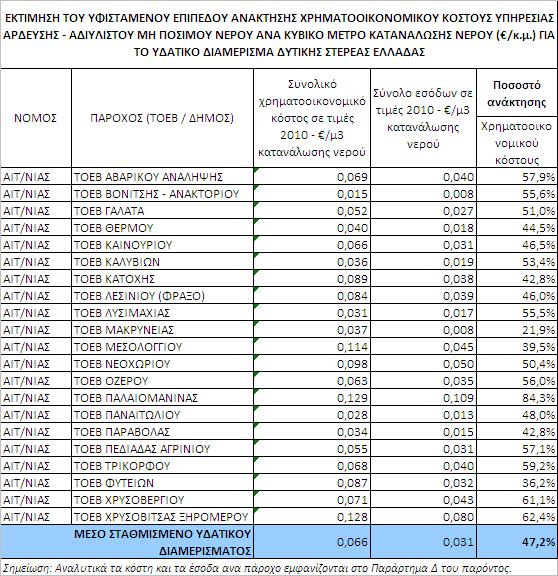The image size is (558, 576).
Task: Click the ΤΟΕΒ ΚΑΤΟΧΗΣ cell
Action: [x=162, y=279]
